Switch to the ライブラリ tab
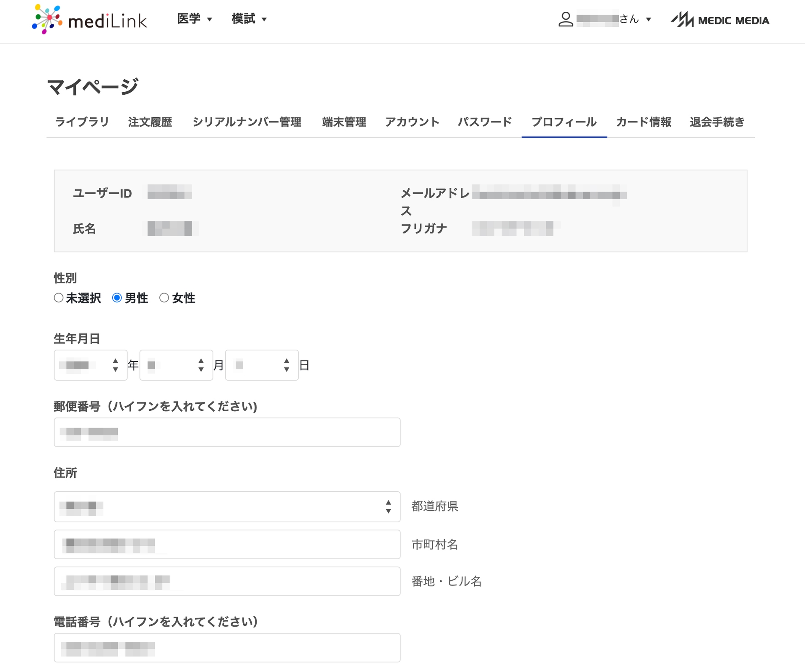 click(82, 122)
